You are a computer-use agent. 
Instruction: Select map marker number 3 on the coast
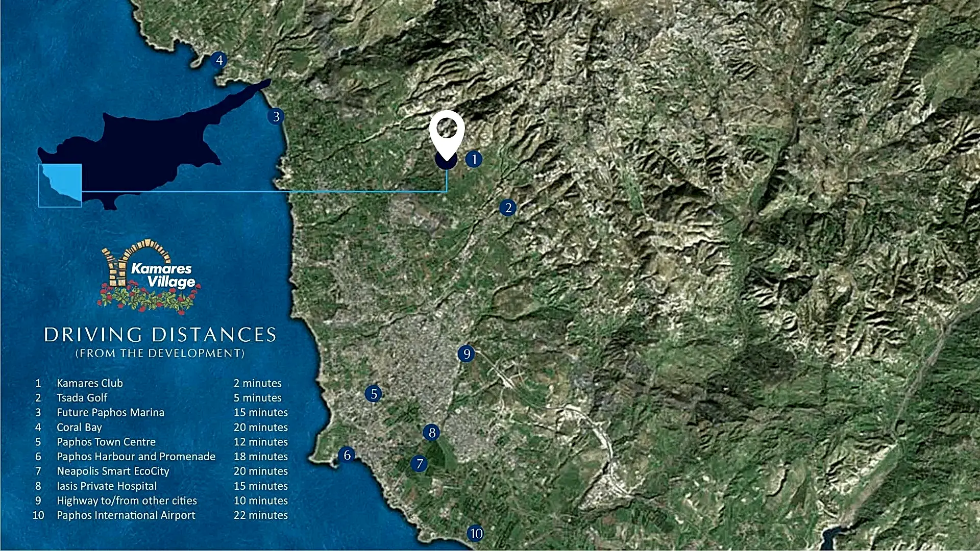coord(276,116)
